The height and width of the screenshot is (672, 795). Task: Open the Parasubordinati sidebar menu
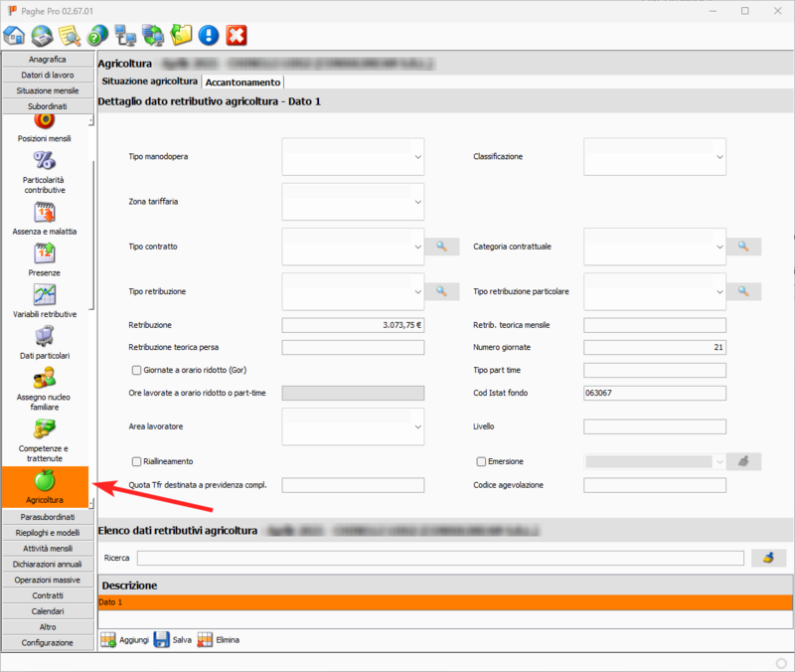click(48, 517)
